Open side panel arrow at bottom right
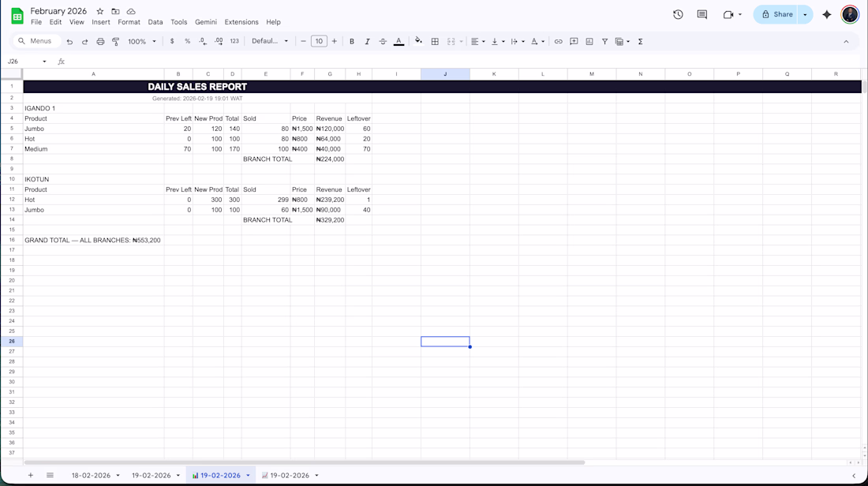This screenshot has width=868, height=486. (x=854, y=476)
